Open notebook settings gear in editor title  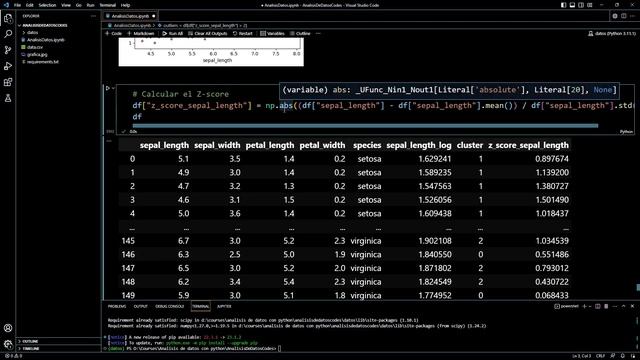tap(615, 16)
